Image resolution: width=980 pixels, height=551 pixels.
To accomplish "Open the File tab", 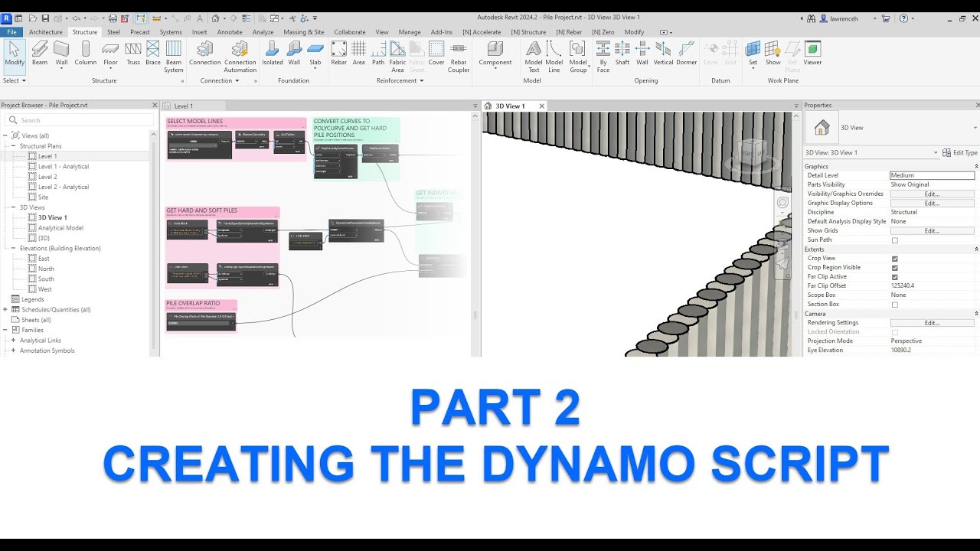I will point(12,32).
